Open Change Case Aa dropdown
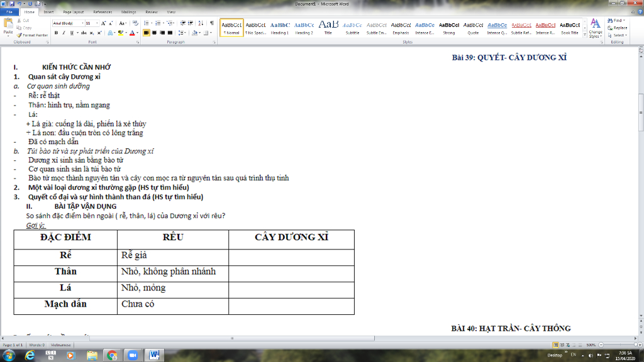This screenshot has height=362, width=644. [x=123, y=23]
